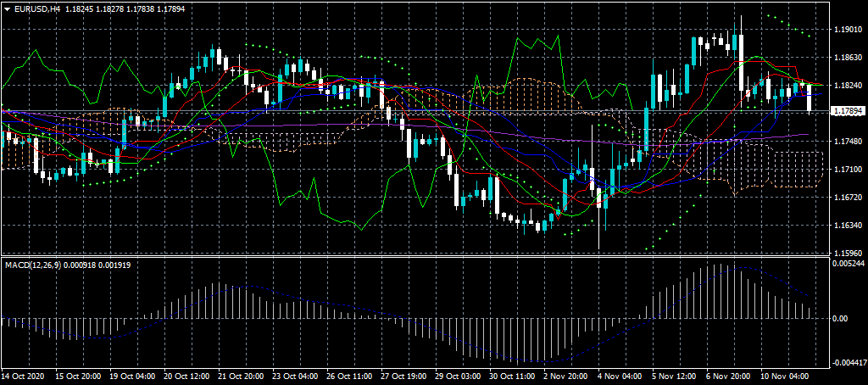Click the 1.18240 price axis label
This screenshot has height=385, width=868.
pyautogui.click(x=847, y=86)
